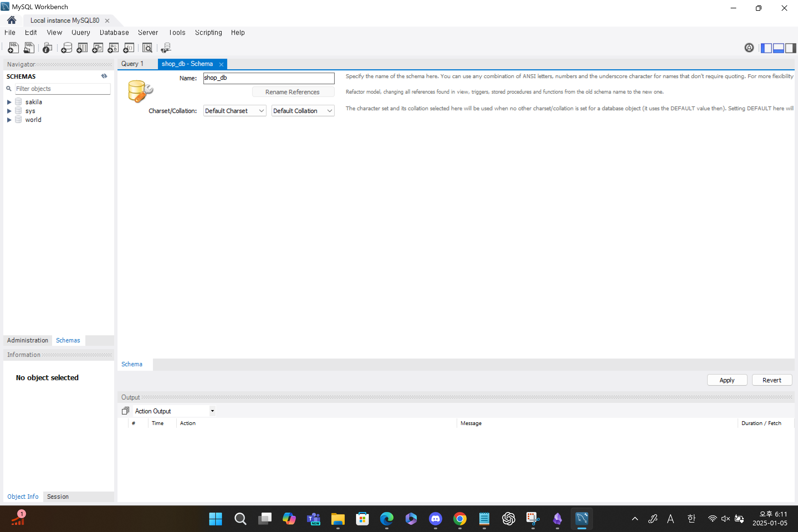Open Windows search from the taskbar
The height and width of the screenshot is (532, 798).
tap(240, 519)
